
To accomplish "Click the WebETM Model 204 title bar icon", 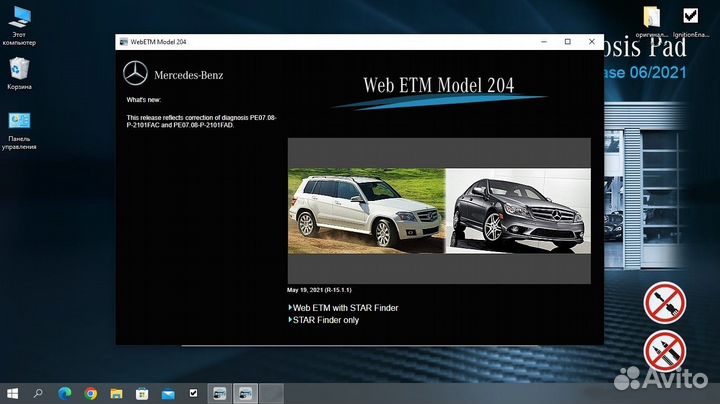I will coord(124,42).
